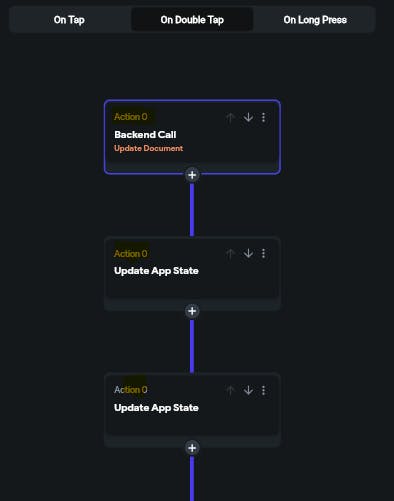Select the Backend Call action card

[x=192, y=137]
